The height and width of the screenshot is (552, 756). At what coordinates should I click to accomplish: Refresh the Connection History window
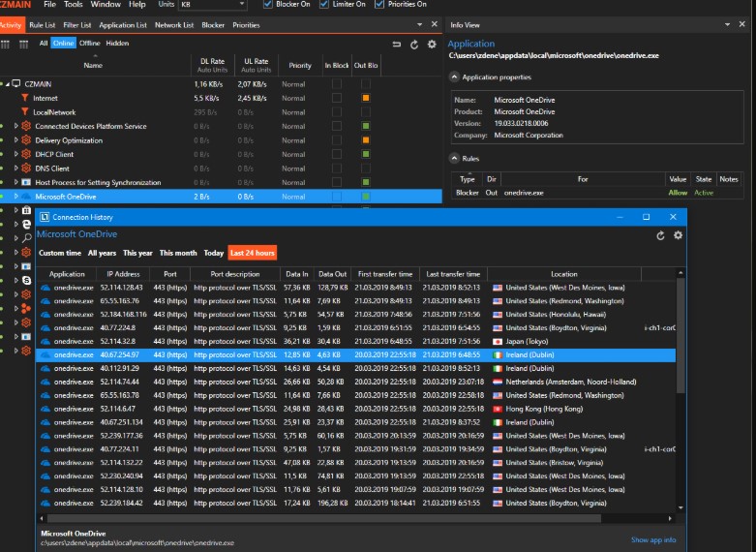point(661,235)
